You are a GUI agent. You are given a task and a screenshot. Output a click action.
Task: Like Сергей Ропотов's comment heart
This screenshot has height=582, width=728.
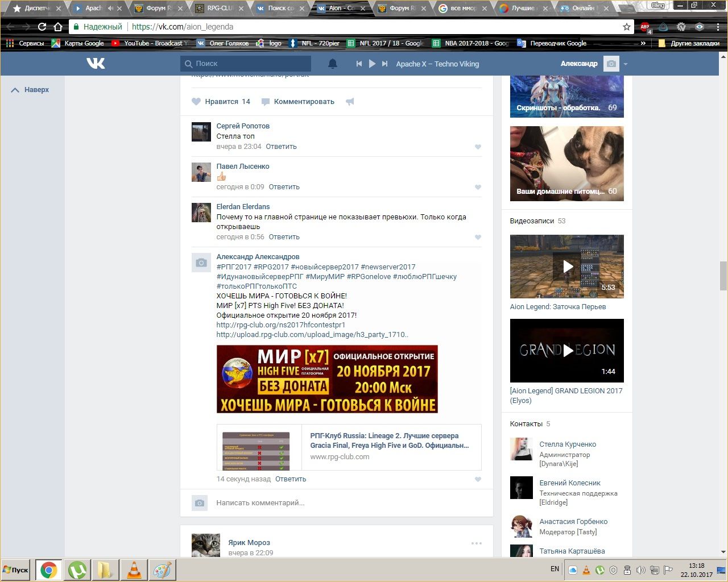pos(478,147)
